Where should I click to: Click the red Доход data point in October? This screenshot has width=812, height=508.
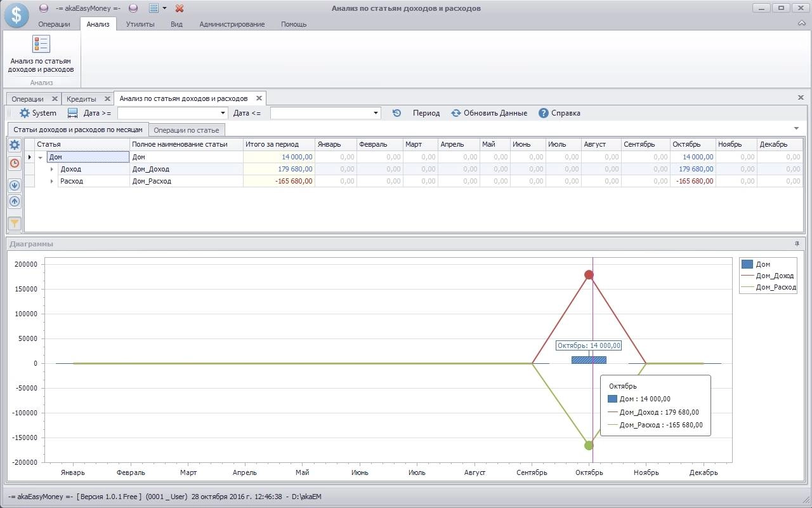589,275
